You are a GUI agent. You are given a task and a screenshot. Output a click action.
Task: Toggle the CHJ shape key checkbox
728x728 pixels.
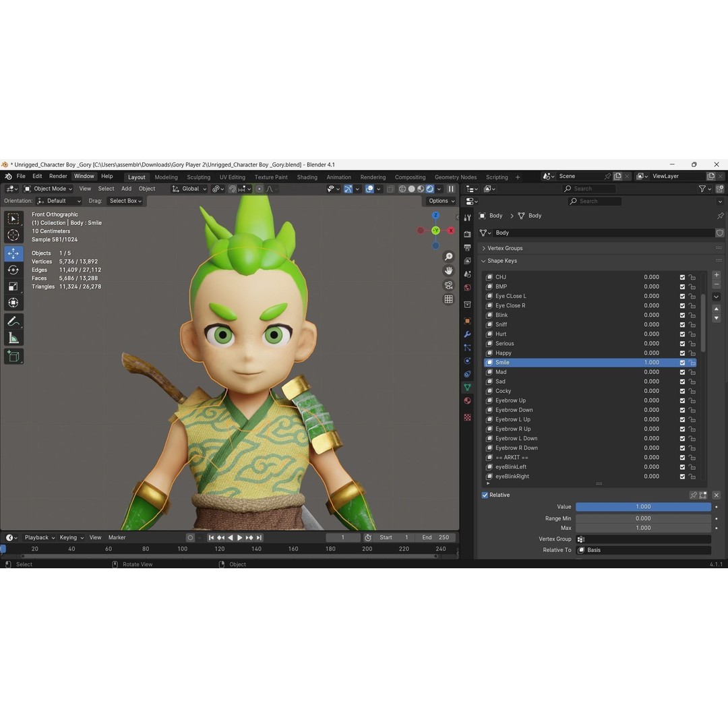tap(682, 277)
